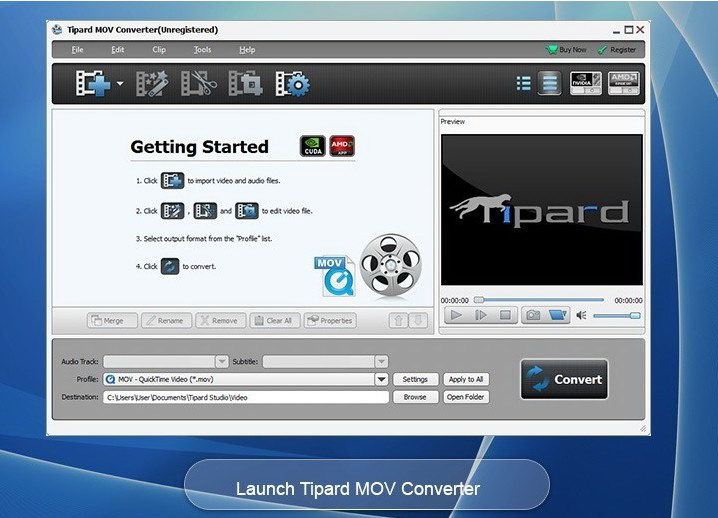Click the Trim scissors toolbar icon
The height and width of the screenshot is (518, 718).
(199, 83)
